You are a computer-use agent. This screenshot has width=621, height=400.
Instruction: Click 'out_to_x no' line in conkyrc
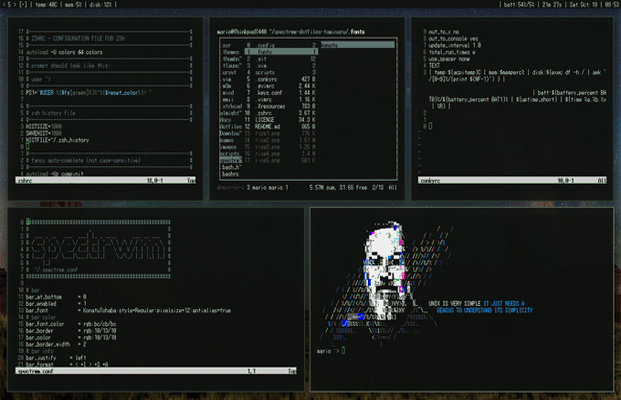(x=444, y=32)
